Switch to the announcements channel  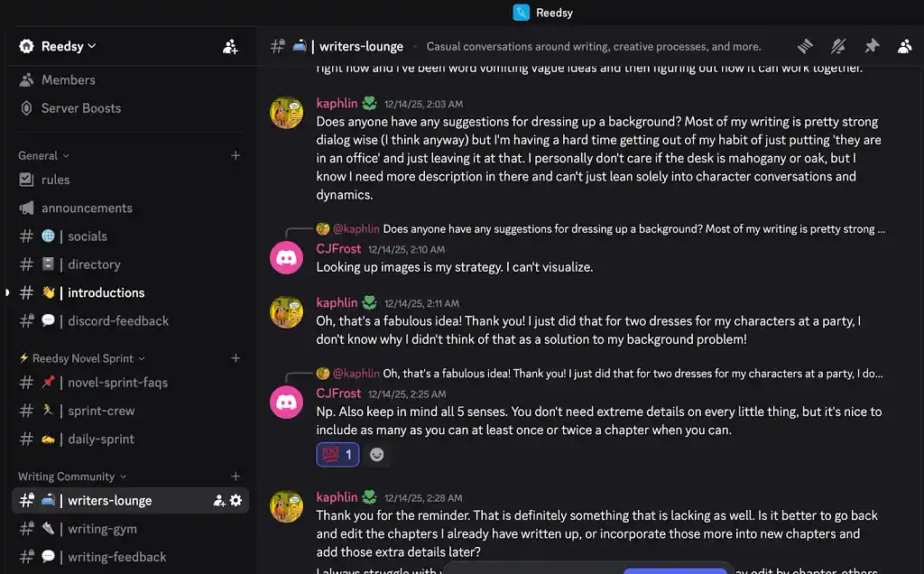87,208
